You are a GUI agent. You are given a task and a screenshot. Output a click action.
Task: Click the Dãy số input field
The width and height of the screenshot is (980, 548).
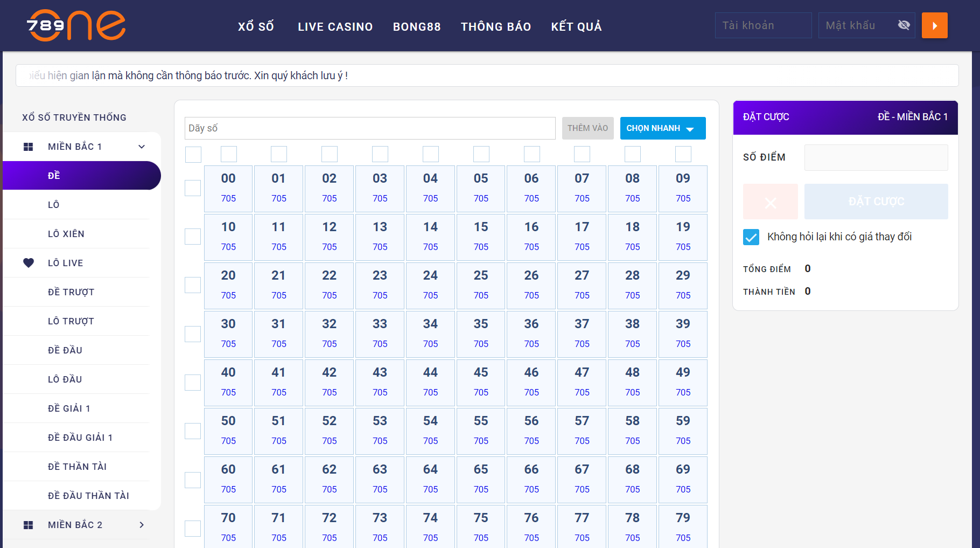click(370, 128)
